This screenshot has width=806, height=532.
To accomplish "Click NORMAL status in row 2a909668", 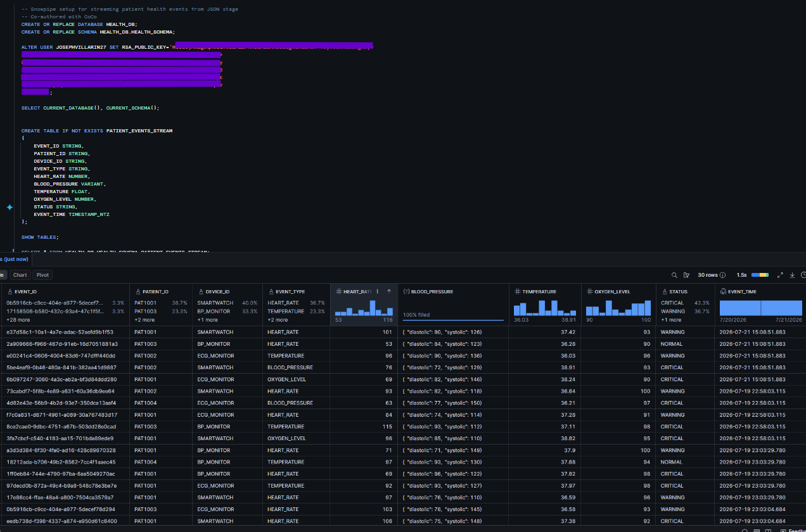I will coord(672,344).
